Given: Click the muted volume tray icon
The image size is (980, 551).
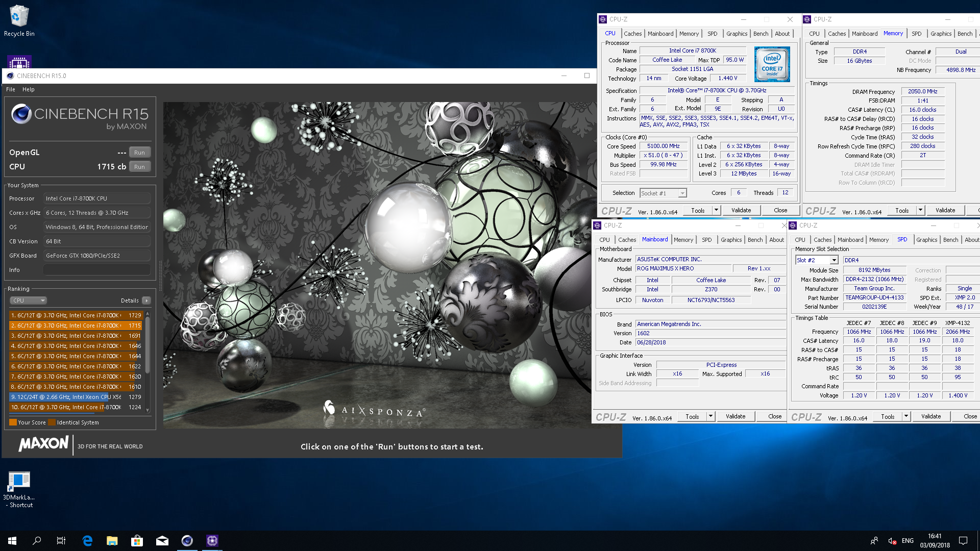Looking at the screenshot, I should [892, 541].
